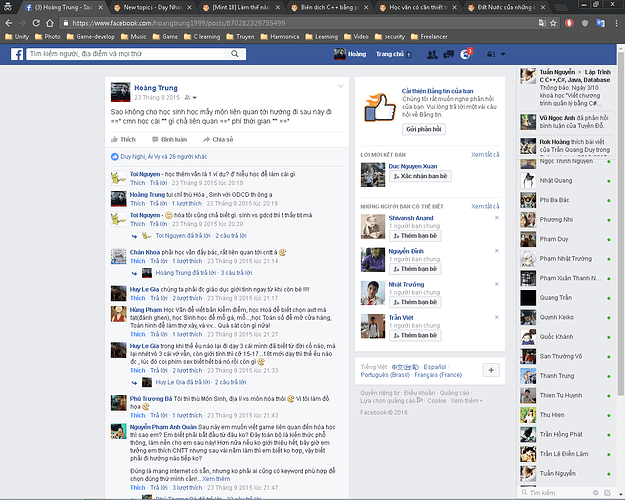
Task: Open Xem thêm footer dropdown
Action: (466, 401)
